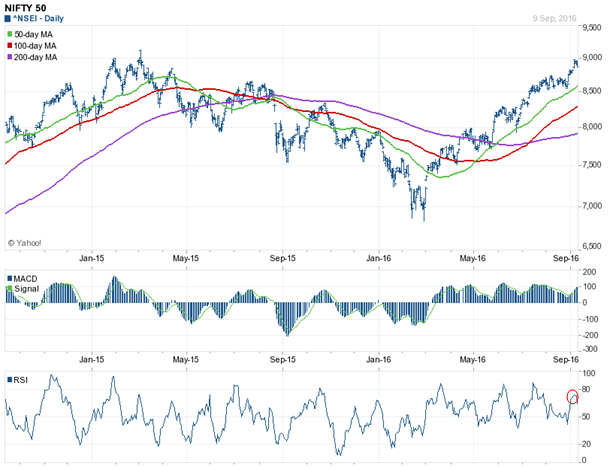Click the RSI legend square

coord(10,380)
